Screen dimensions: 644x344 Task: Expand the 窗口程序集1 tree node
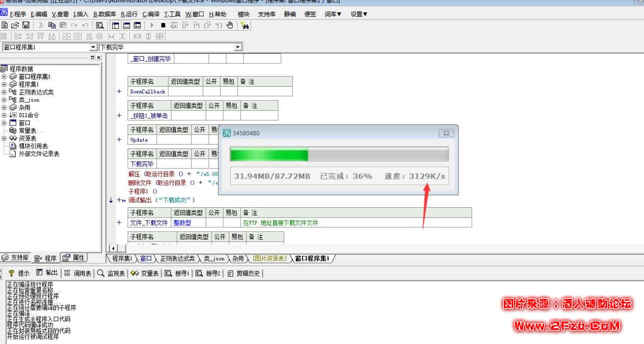pyautogui.click(x=4, y=77)
